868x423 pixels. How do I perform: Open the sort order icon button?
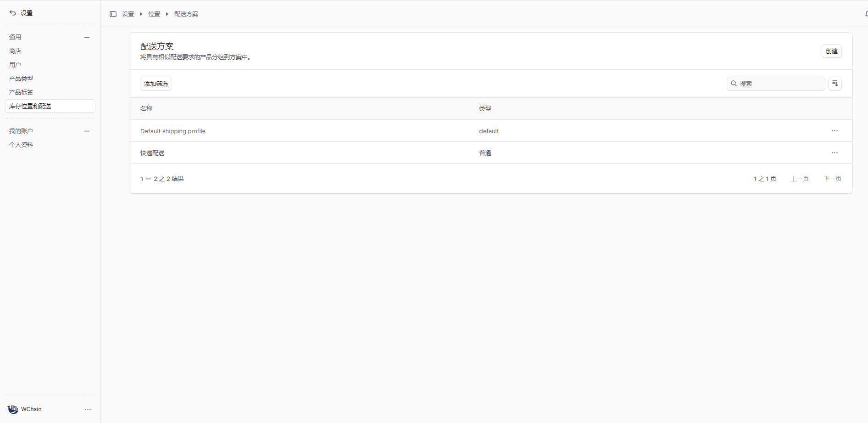[x=835, y=84]
